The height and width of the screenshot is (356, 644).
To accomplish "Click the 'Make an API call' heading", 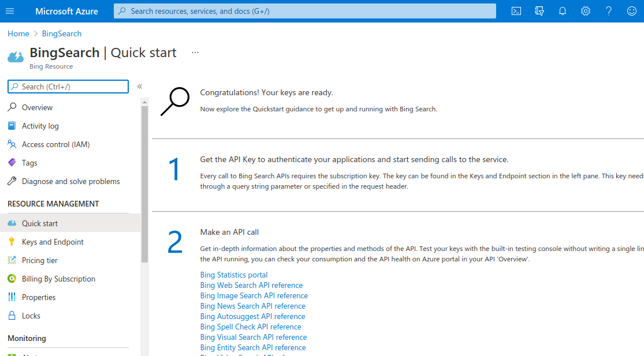I will (x=229, y=232).
